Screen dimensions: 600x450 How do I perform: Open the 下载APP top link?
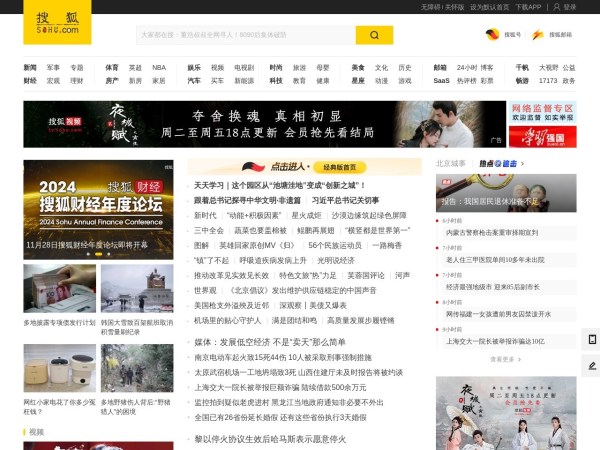pyautogui.click(x=527, y=6)
